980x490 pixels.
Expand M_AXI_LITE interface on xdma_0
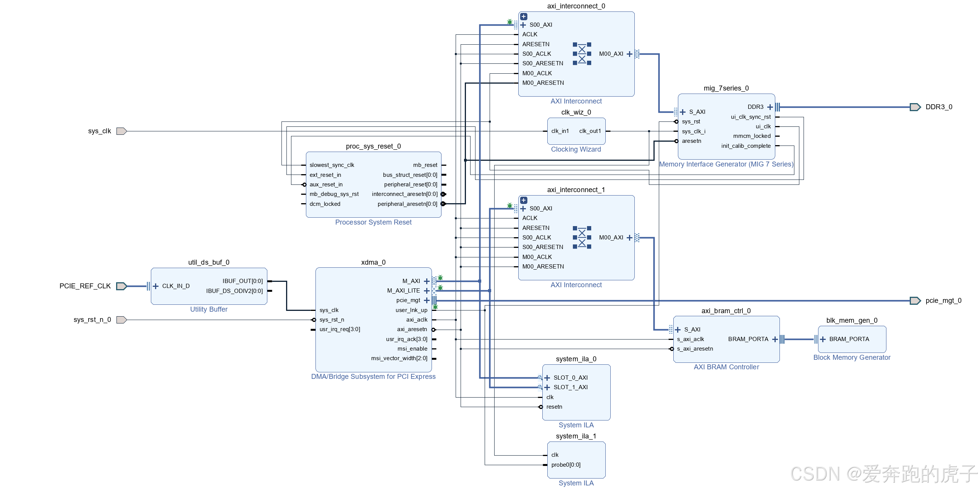click(427, 291)
